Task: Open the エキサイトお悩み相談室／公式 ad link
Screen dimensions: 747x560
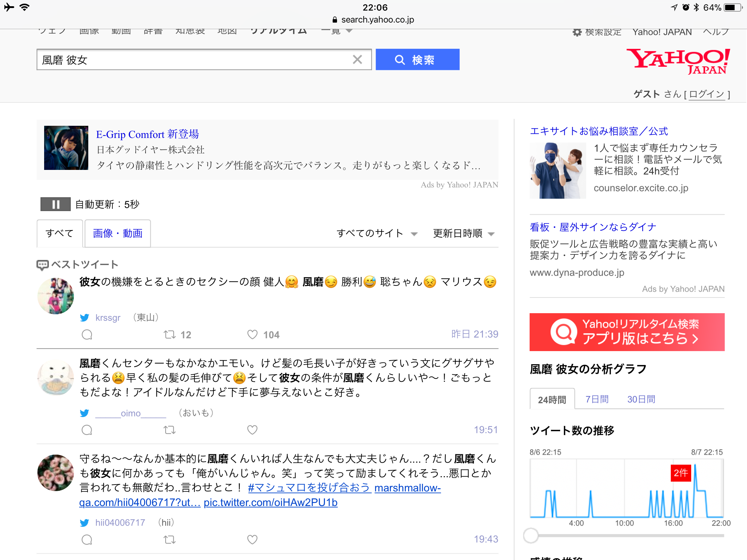Action: [599, 131]
